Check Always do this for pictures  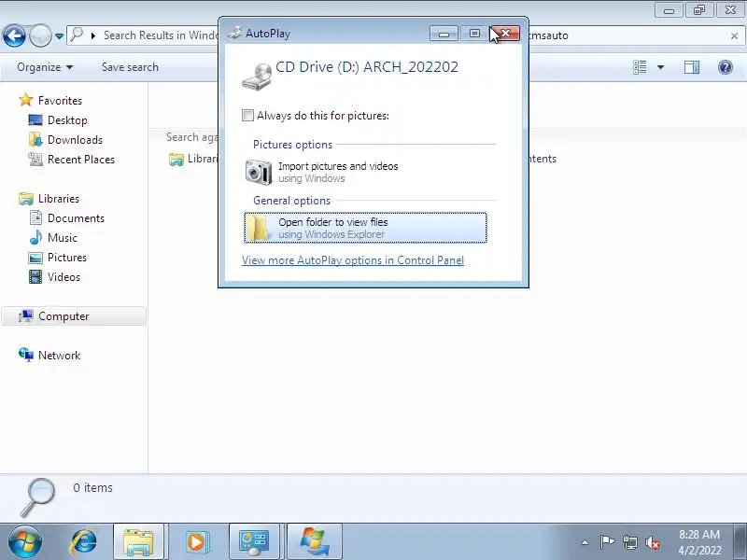[x=247, y=115]
